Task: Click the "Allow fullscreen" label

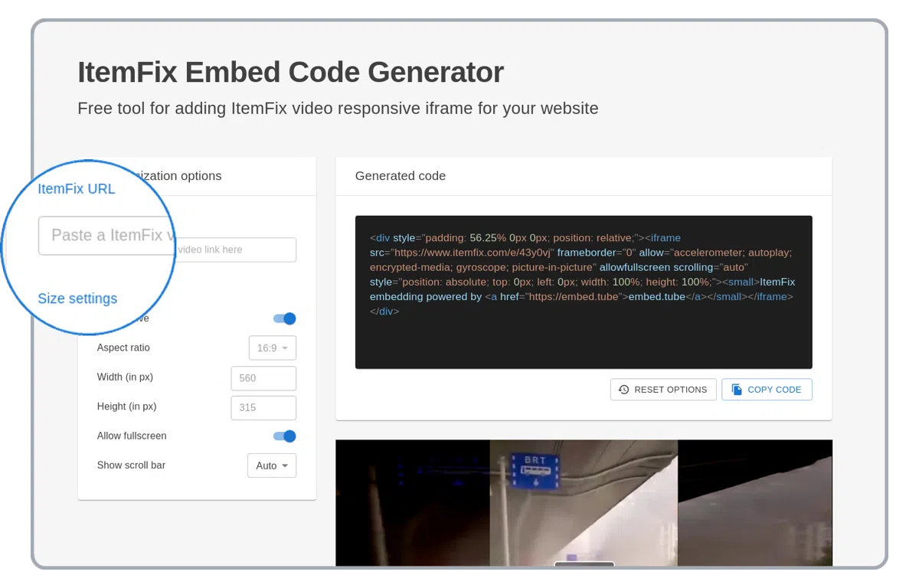Action: coord(132,436)
